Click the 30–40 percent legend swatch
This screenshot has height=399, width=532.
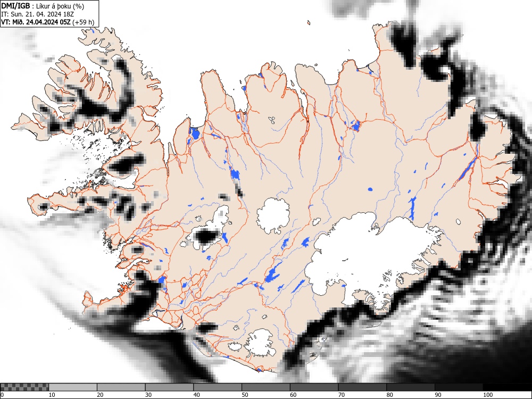pos(169,387)
